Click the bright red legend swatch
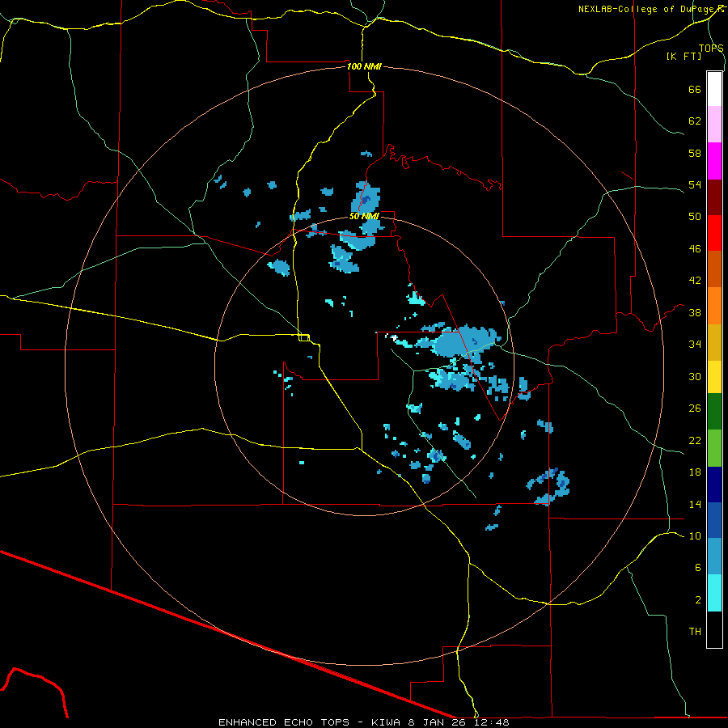The height and width of the screenshot is (728, 728). point(714,233)
